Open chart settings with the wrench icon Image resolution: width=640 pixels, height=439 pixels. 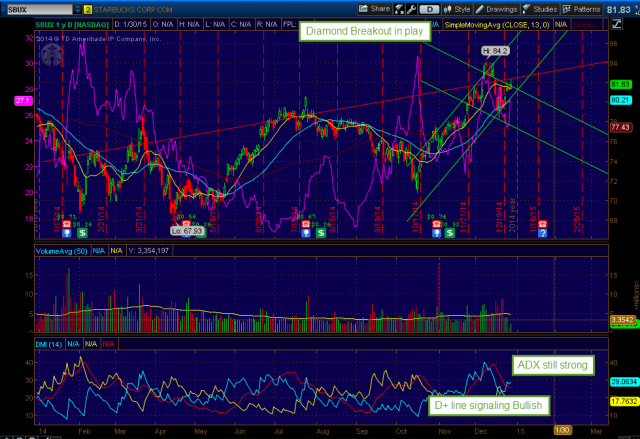tap(411, 9)
